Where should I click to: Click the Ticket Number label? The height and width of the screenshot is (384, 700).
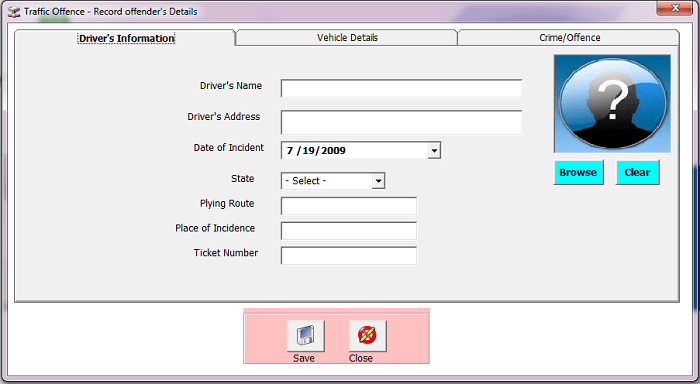226,253
